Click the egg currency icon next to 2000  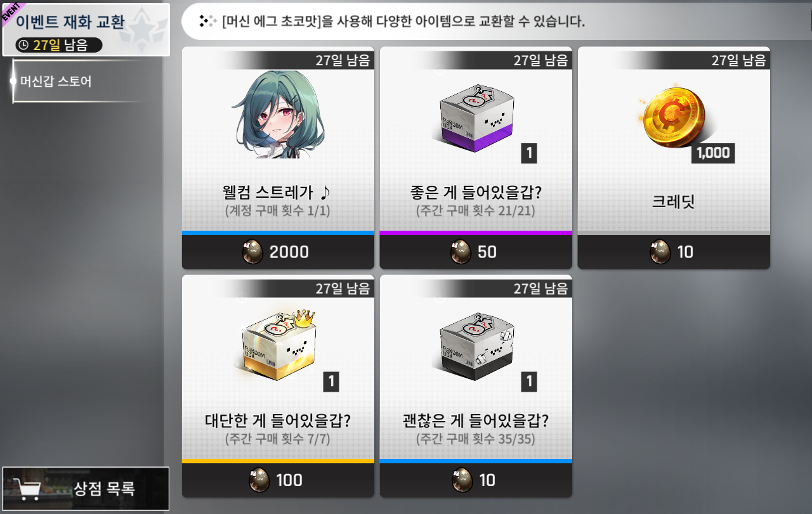click(x=252, y=252)
